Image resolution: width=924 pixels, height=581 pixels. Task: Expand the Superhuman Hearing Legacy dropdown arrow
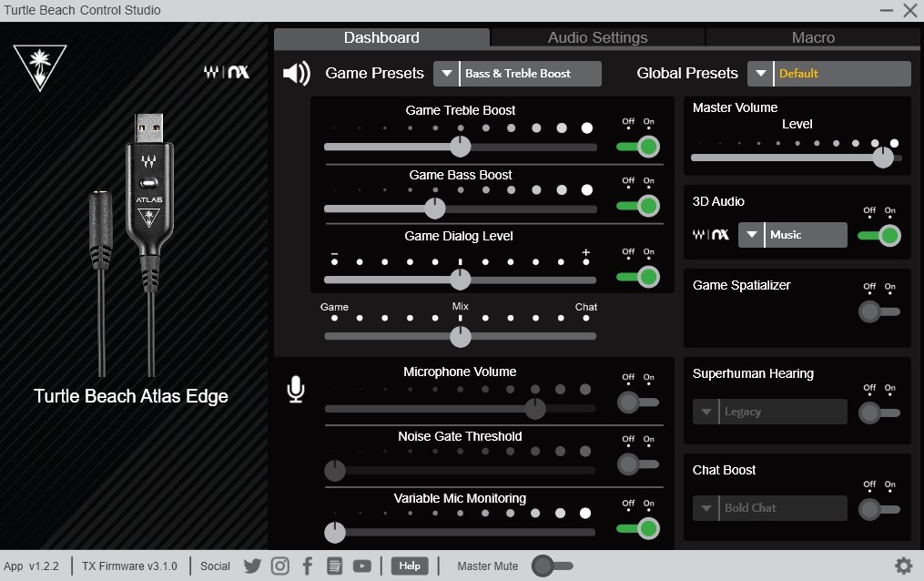(x=706, y=412)
